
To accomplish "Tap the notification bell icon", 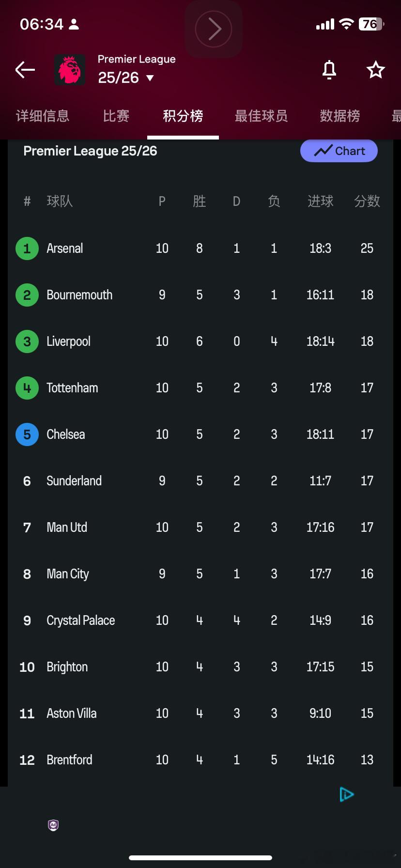I will coord(329,70).
